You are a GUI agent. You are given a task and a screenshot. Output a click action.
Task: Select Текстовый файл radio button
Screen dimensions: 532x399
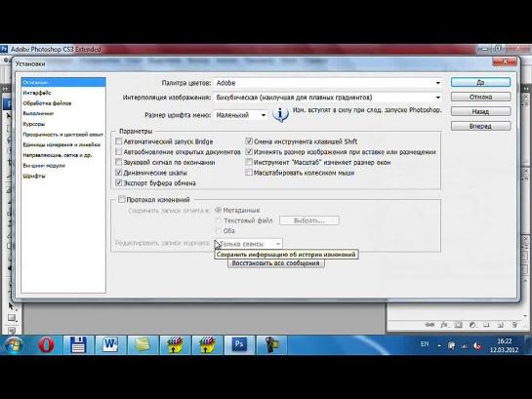(218, 220)
